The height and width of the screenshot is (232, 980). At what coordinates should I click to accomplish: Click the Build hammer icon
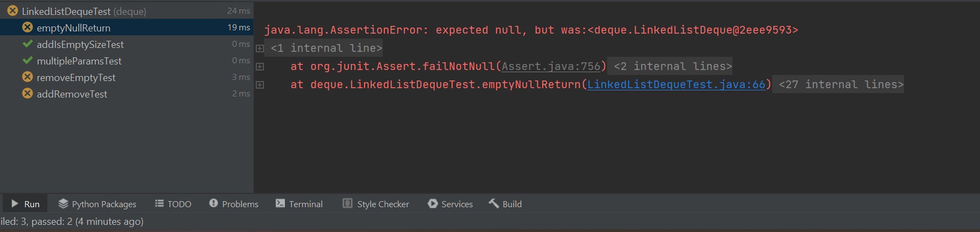point(494,203)
